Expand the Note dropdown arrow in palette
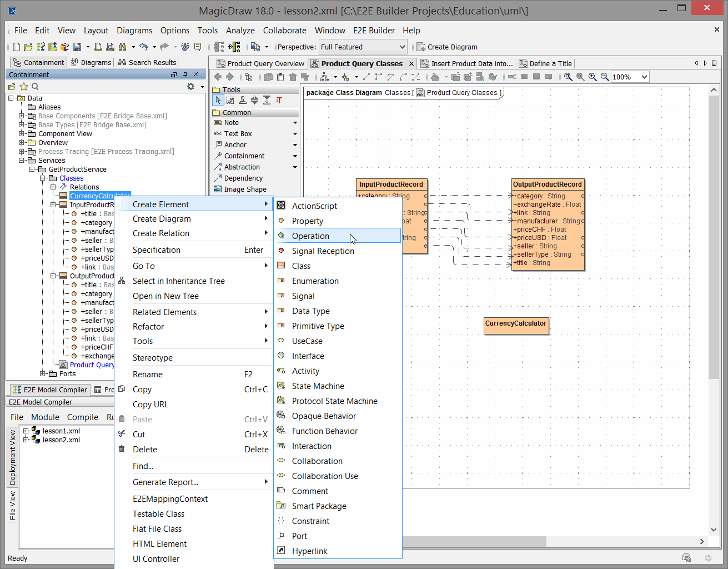 coord(295,123)
